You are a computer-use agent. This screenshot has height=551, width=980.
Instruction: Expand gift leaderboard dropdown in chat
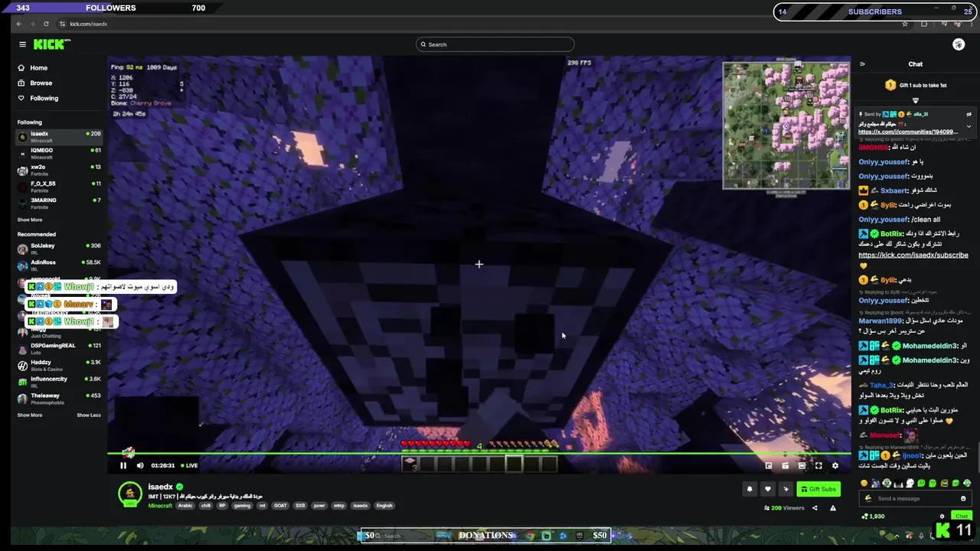pyautogui.click(x=916, y=100)
